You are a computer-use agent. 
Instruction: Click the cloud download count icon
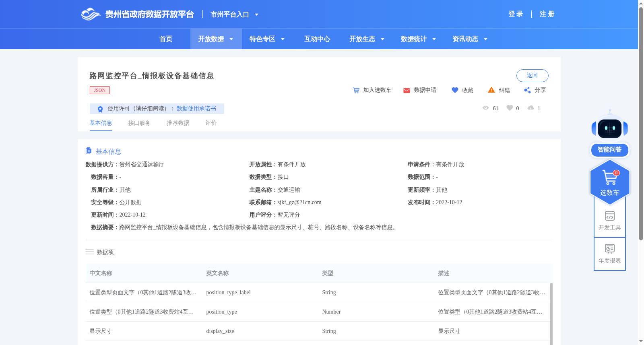(531, 108)
